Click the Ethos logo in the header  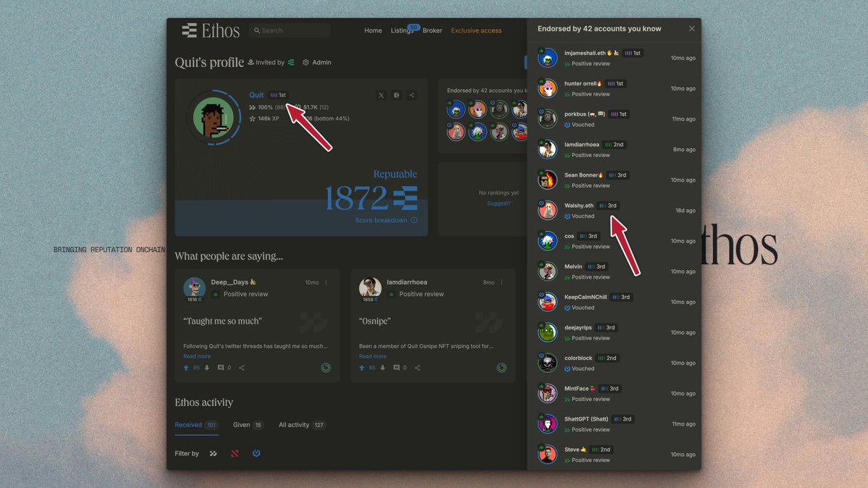211,30
